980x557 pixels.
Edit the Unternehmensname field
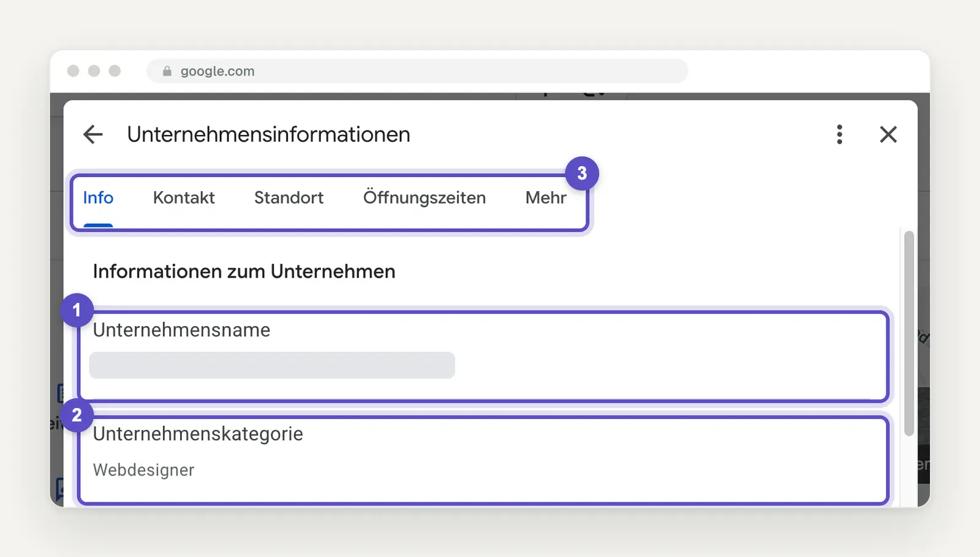(x=483, y=357)
